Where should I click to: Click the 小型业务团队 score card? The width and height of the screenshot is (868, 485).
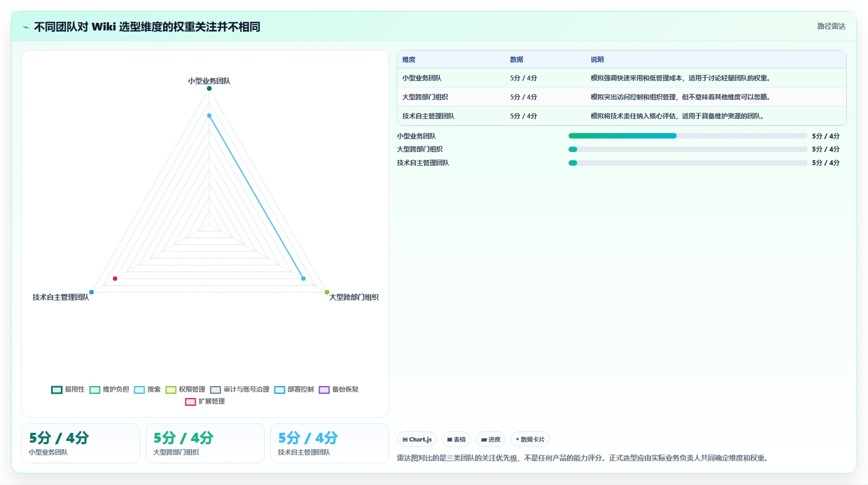tap(80, 443)
